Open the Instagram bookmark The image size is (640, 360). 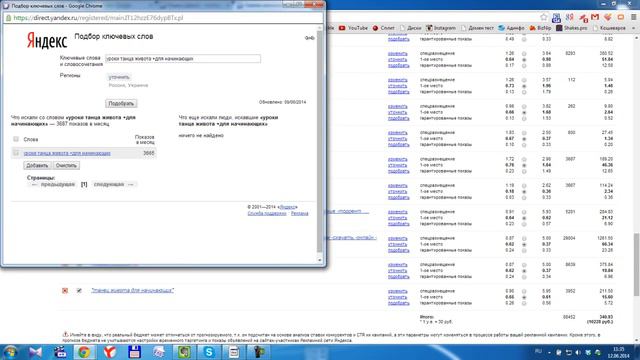tap(441, 28)
